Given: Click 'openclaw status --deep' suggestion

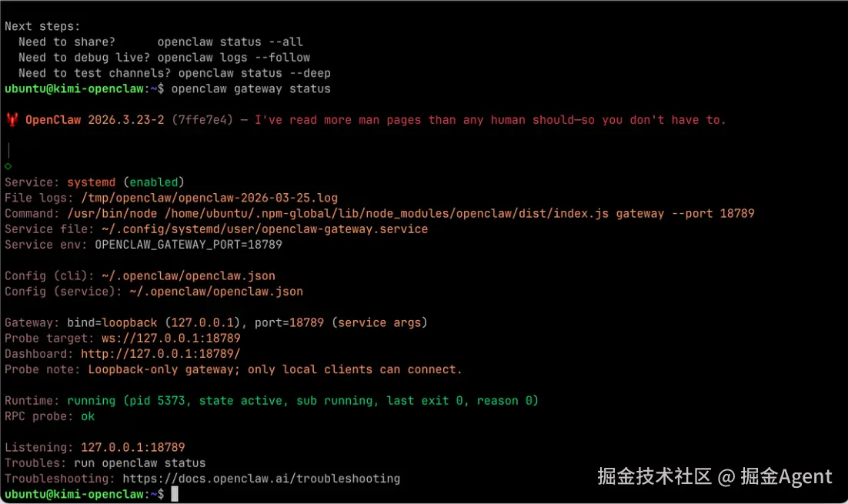Looking at the screenshot, I should pos(254,73).
